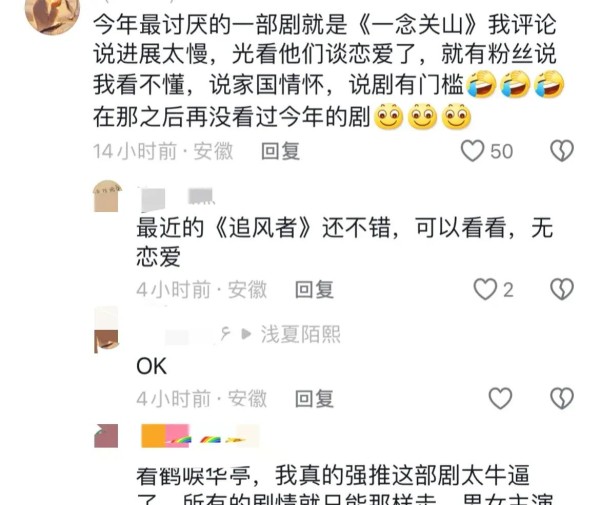This screenshot has height=505, width=600.
Task: Like the top comment with 50 likes
Action: 473,151
